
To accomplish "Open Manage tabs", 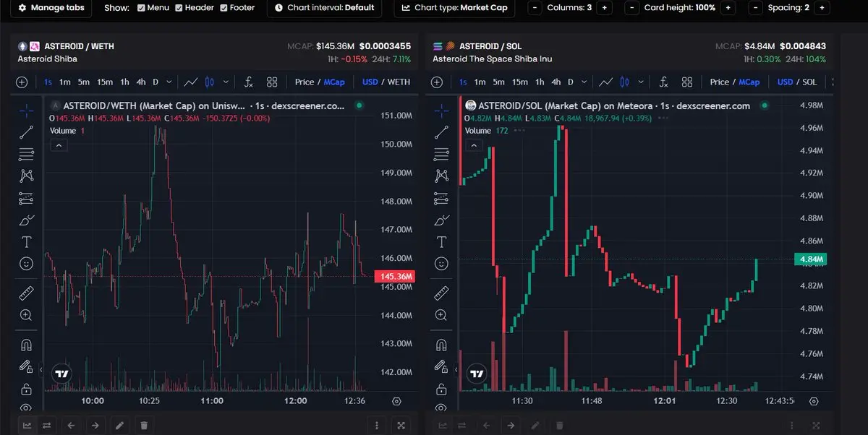I will click(51, 8).
